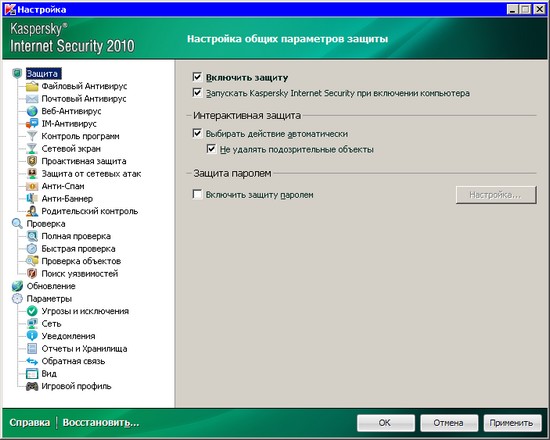This screenshot has width=550, height=440.
Task: Select the Файловый Антивирус folder icon
Action: [32, 86]
